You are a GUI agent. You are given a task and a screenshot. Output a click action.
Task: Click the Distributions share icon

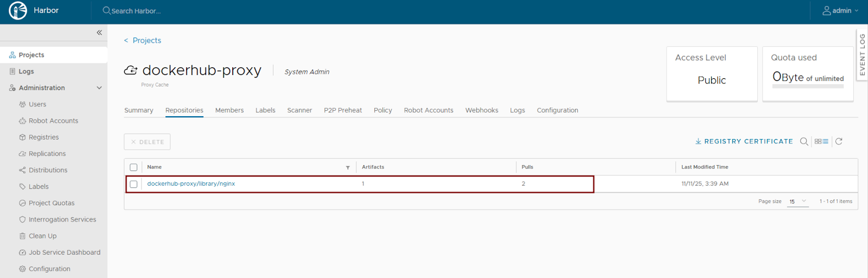tap(22, 170)
